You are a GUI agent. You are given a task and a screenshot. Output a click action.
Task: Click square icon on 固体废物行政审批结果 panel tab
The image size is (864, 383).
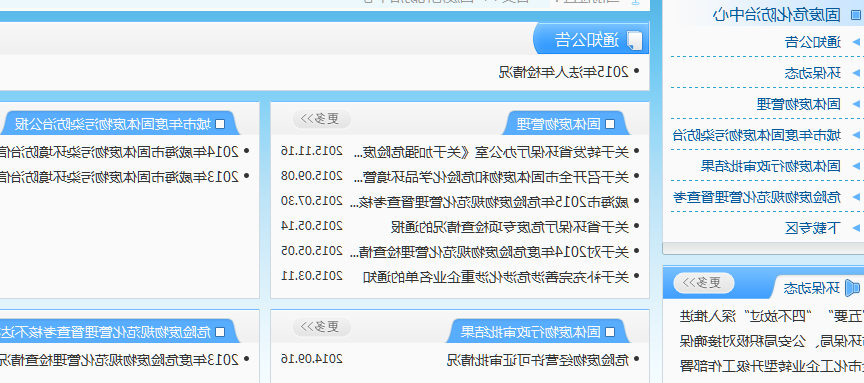[x=610, y=332]
